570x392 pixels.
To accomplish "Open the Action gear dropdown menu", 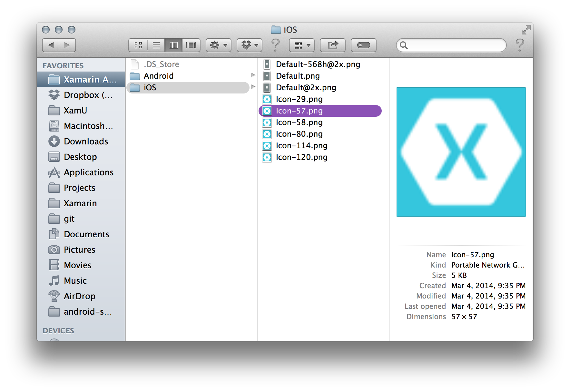I will 219,45.
